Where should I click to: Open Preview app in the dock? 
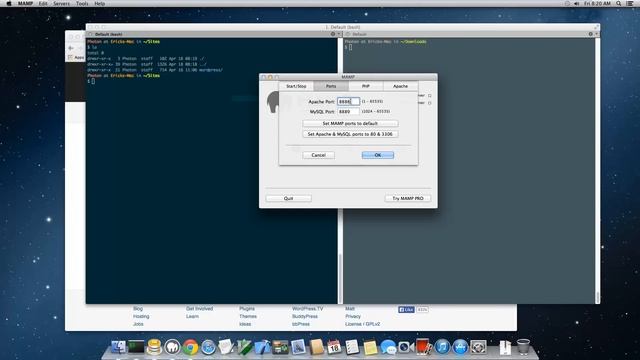[x=298, y=347]
